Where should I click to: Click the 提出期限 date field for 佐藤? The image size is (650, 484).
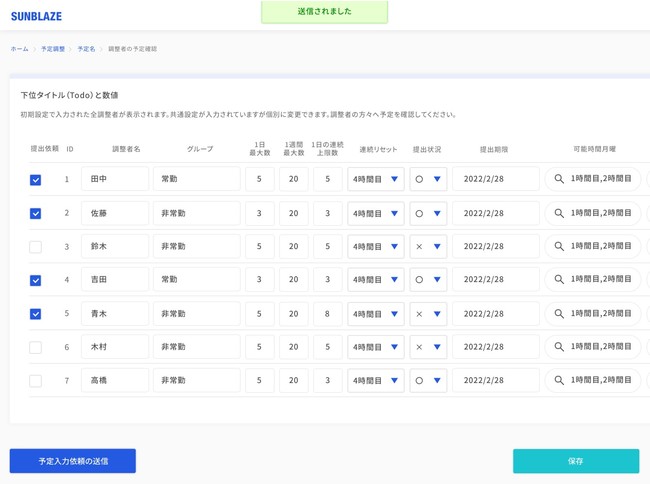coord(495,213)
